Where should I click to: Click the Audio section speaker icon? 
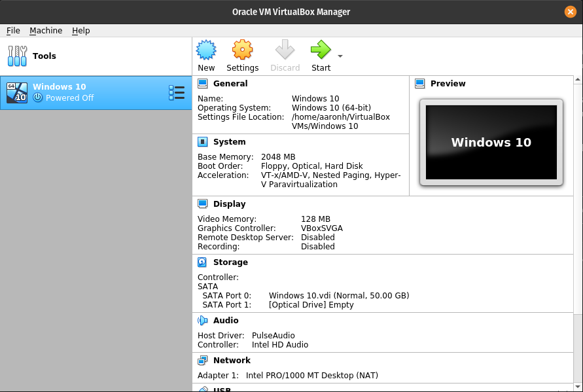(203, 320)
